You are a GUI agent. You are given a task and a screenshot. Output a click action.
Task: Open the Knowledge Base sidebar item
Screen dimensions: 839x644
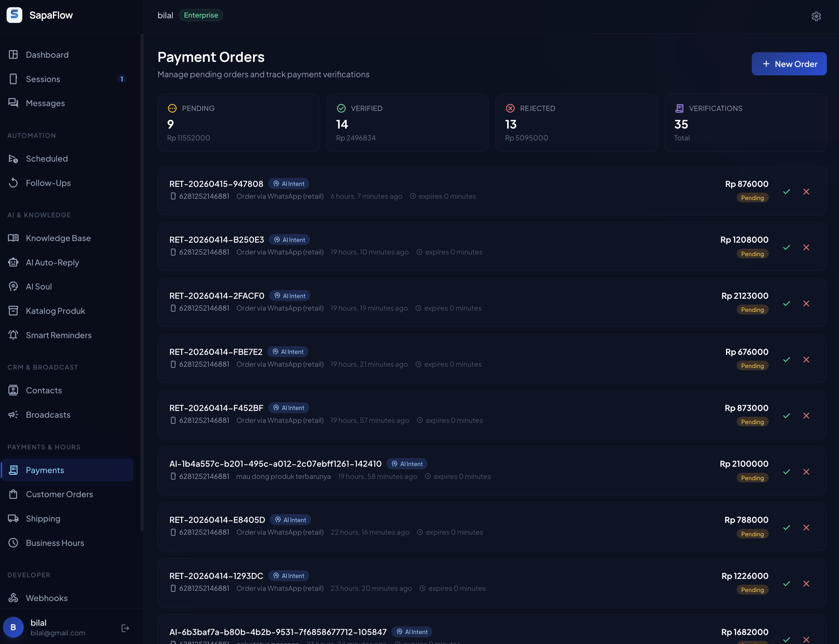tap(58, 238)
